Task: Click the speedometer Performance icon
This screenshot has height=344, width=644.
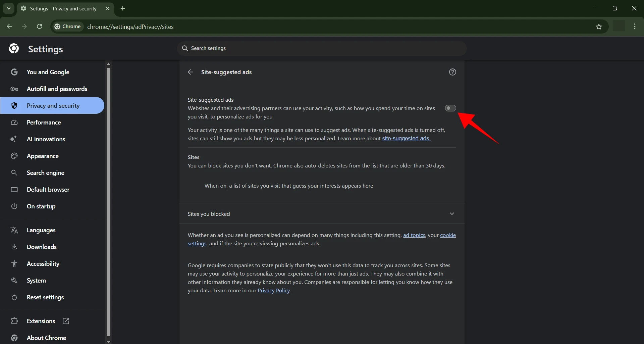Action: coord(14,122)
